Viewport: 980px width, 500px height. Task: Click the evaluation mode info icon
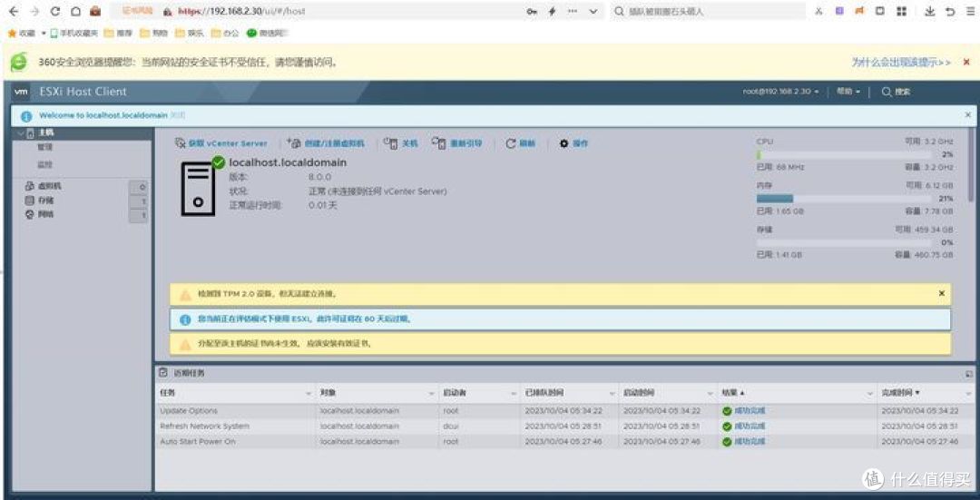(185, 319)
